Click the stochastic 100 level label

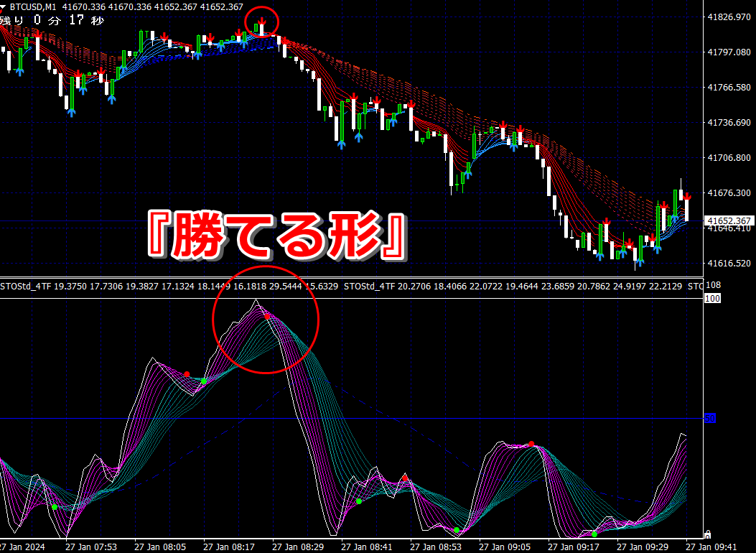(x=713, y=299)
